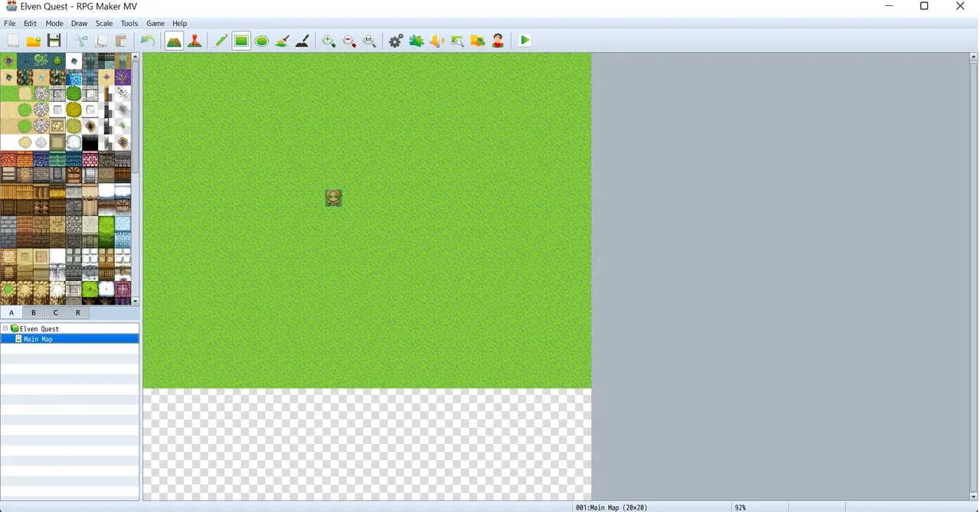Undo with the green arrow icon
The image size is (980, 512).
[x=148, y=41]
